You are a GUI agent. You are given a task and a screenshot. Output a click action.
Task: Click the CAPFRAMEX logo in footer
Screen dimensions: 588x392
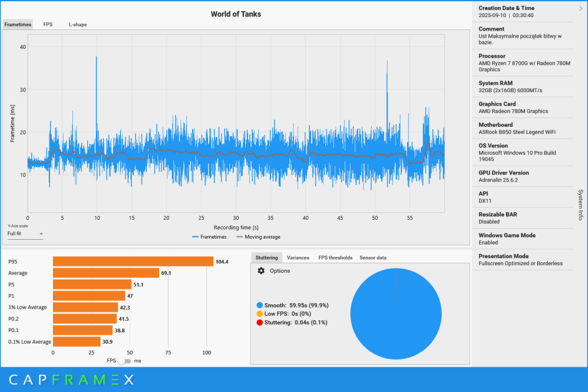click(x=71, y=380)
